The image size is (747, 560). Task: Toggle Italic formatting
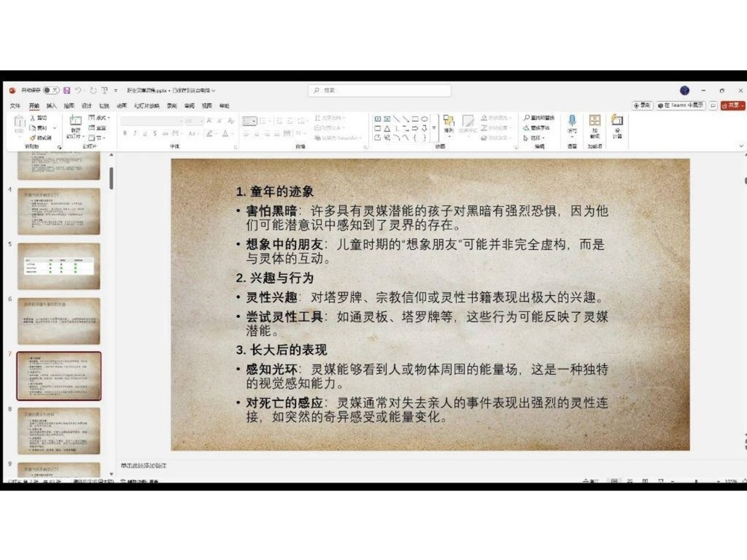134,134
